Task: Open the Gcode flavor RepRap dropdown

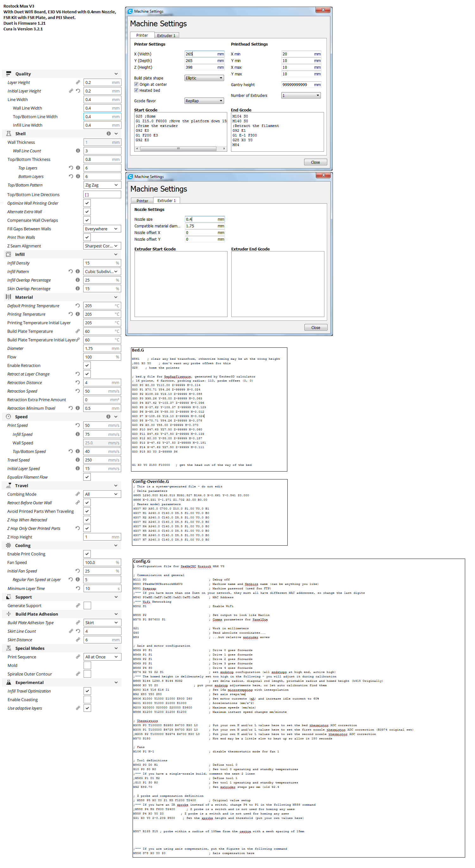Action: [x=204, y=101]
